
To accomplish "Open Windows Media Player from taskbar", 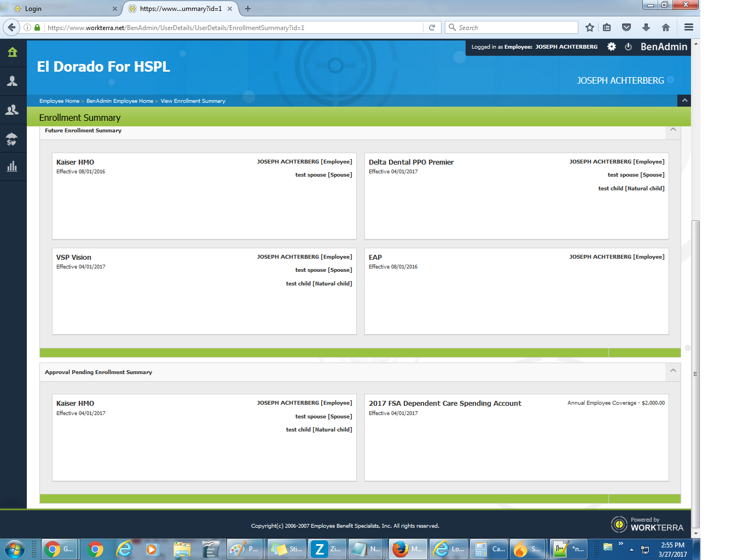I will [x=152, y=549].
